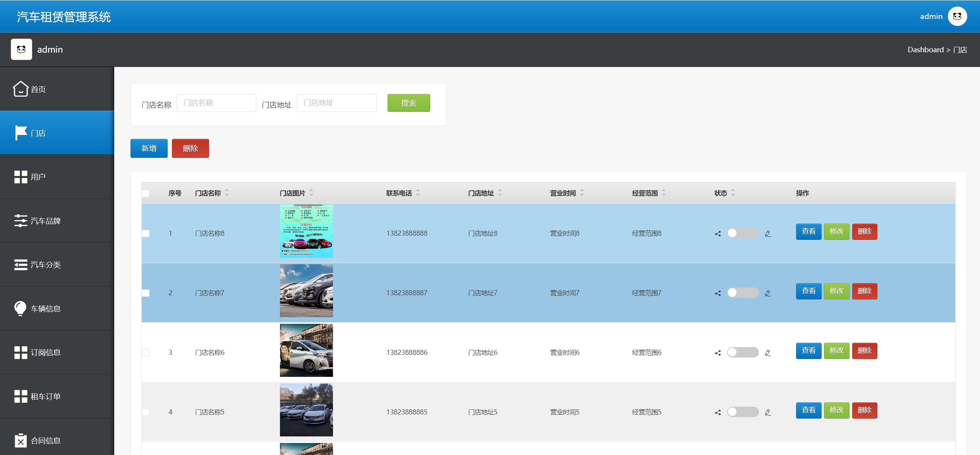This screenshot has height=455, width=980.
Task: Sort by 门店地址 column arrows
Action: [x=500, y=193]
